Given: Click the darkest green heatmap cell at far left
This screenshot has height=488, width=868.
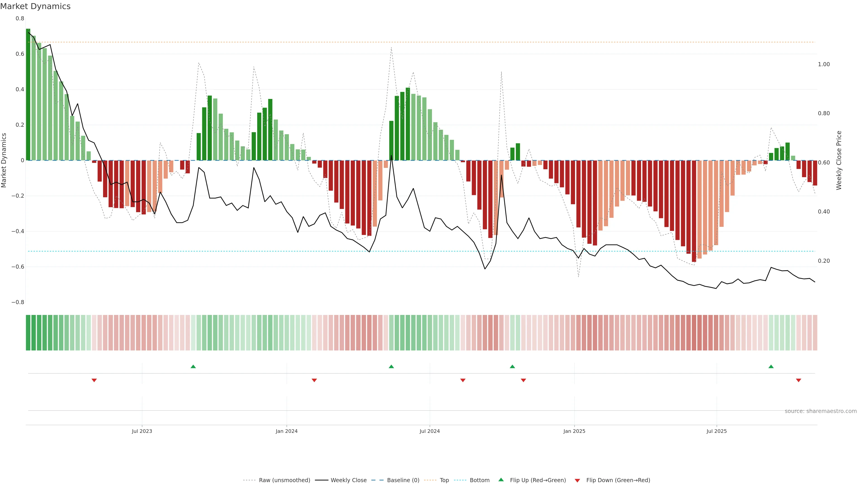Looking at the screenshot, I should (28, 333).
